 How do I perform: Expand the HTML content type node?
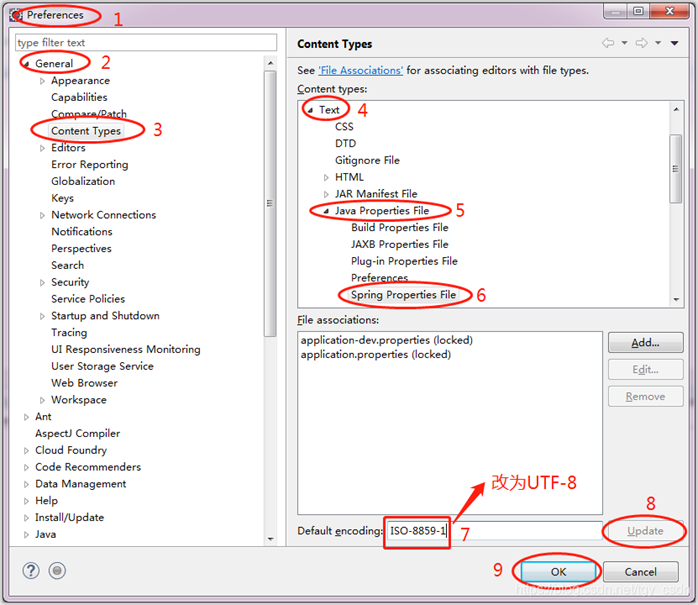[326, 178]
